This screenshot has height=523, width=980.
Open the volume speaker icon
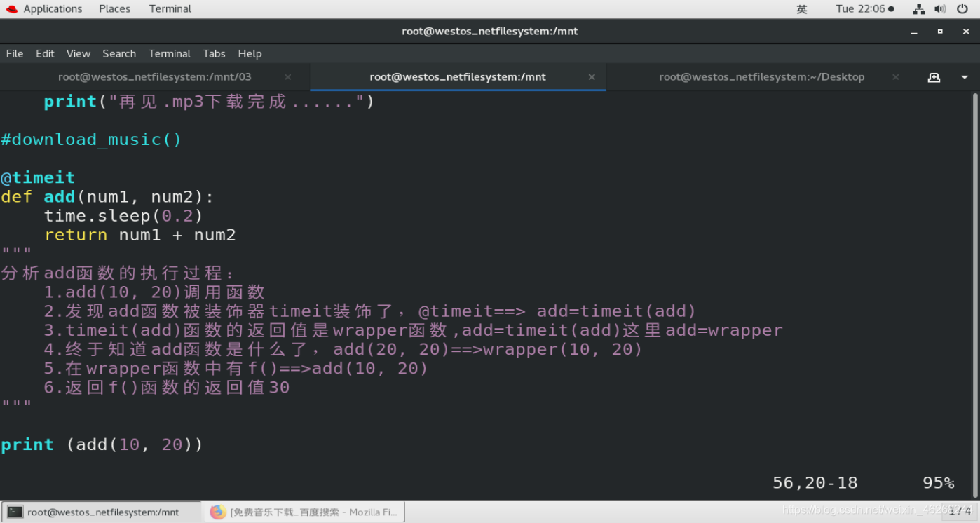(940, 9)
